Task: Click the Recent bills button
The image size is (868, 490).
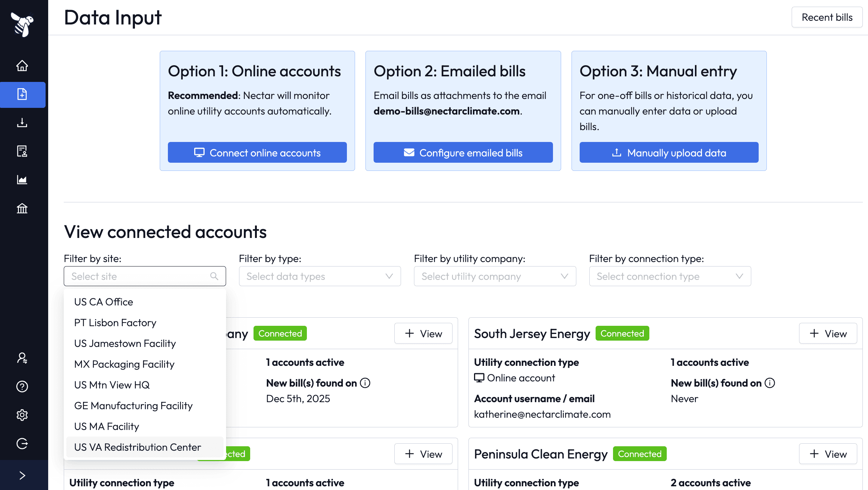Action: click(827, 17)
